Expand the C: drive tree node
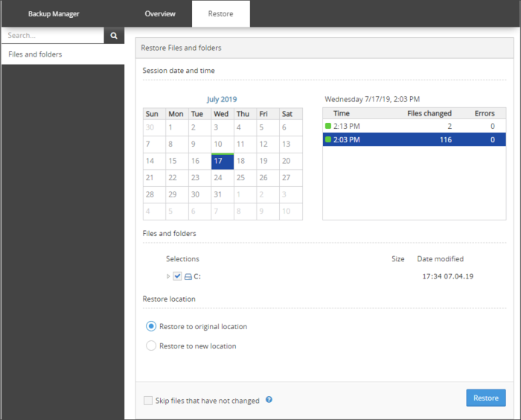Image resolution: width=521 pixels, height=420 pixels. pos(168,276)
